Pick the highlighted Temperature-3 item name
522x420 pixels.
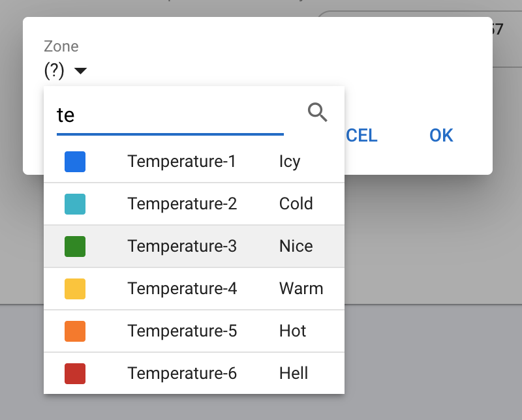[x=181, y=246]
